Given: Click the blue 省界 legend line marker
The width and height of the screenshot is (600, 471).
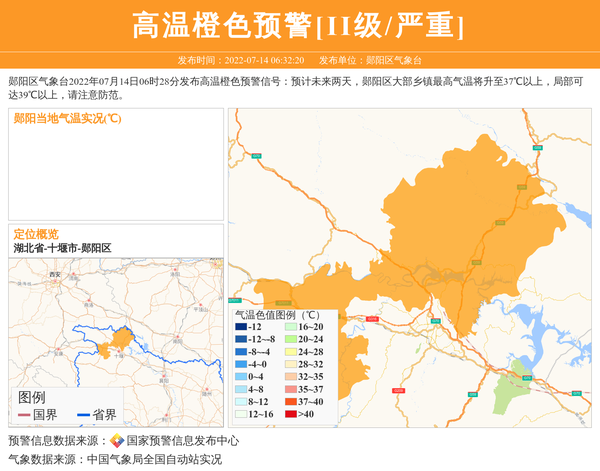Looking at the screenshot, I should (x=83, y=414).
